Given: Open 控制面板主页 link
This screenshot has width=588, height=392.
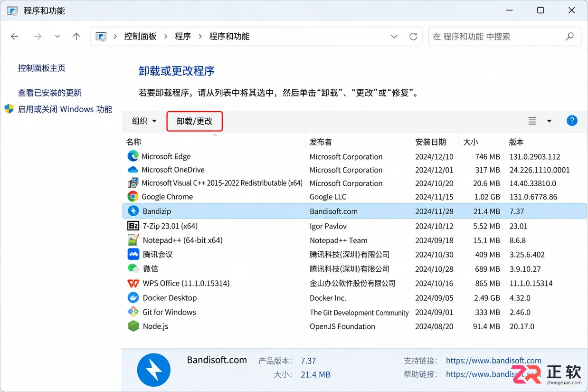Looking at the screenshot, I should point(42,68).
